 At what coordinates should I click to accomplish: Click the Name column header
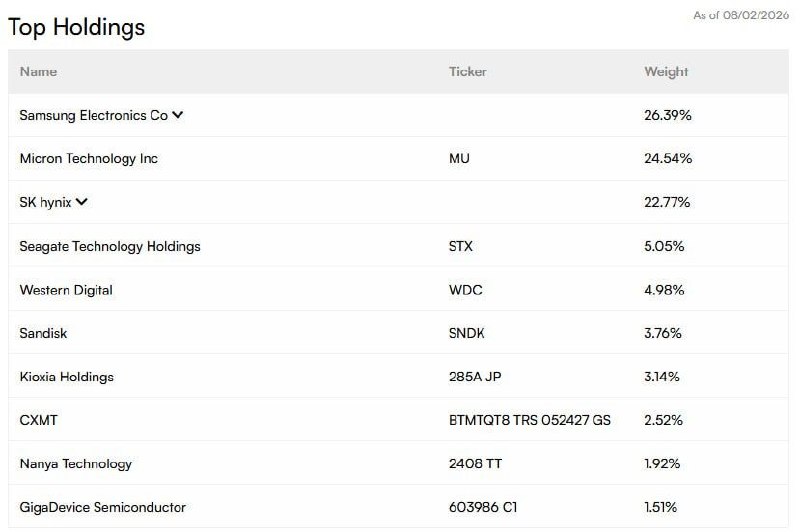[x=38, y=71]
